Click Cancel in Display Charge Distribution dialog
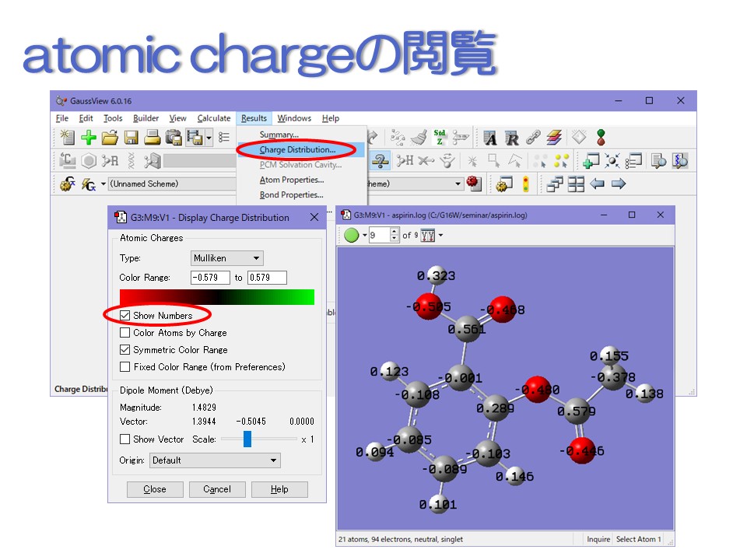This screenshot has height=560, width=747. point(217,489)
